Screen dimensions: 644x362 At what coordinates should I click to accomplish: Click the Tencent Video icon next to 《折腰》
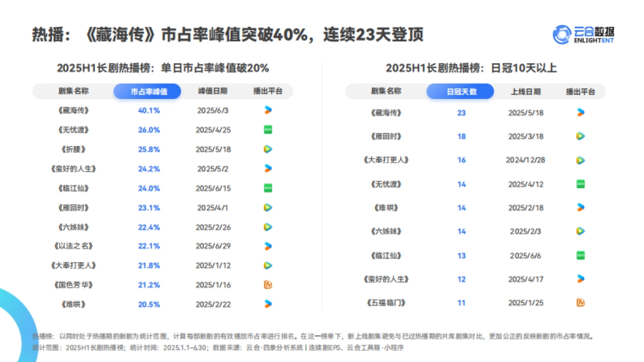[x=267, y=149]
